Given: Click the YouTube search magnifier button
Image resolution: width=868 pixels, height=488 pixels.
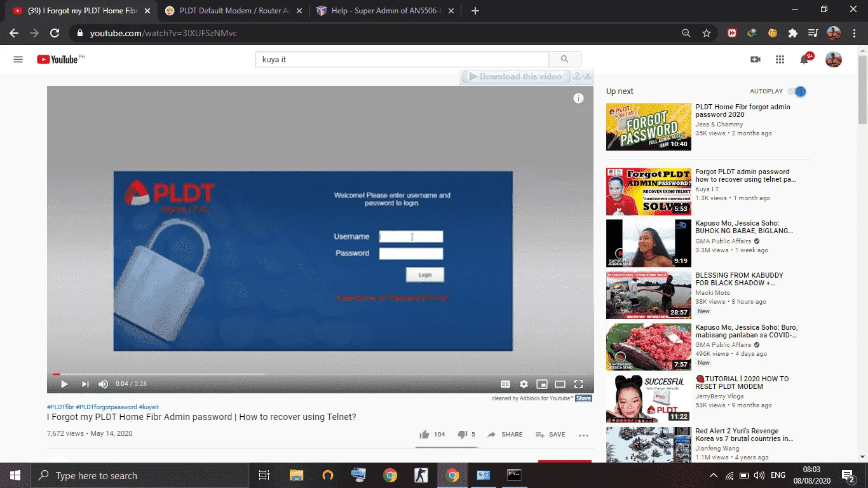Looking at the screenshot, I should [x=564, y=59].
